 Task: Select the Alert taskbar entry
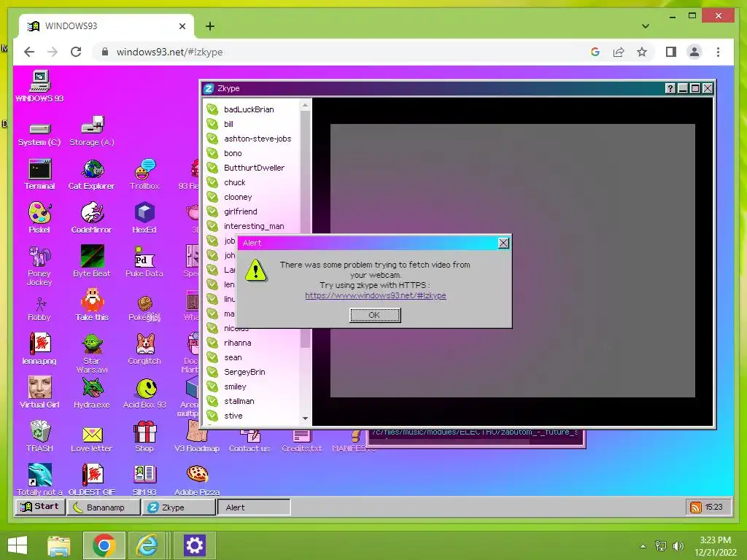pos(254,507)
